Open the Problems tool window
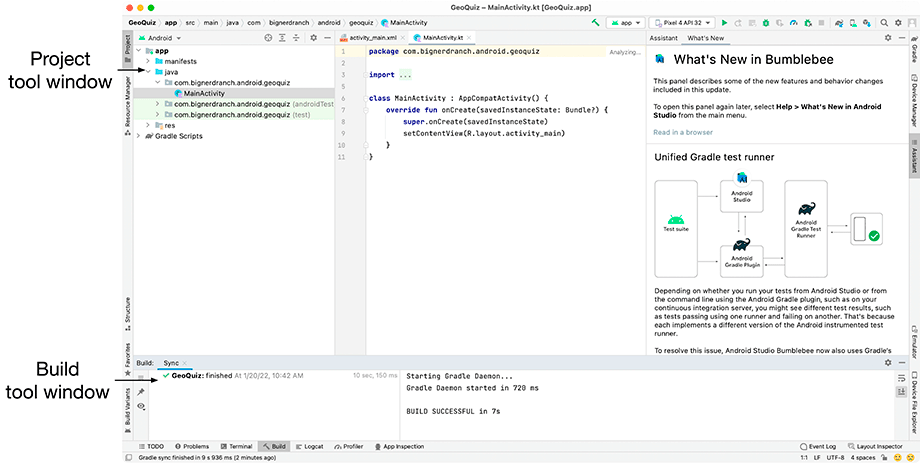Image resolution: width=920 pixels, height=463 pixels. coord(192,447)
